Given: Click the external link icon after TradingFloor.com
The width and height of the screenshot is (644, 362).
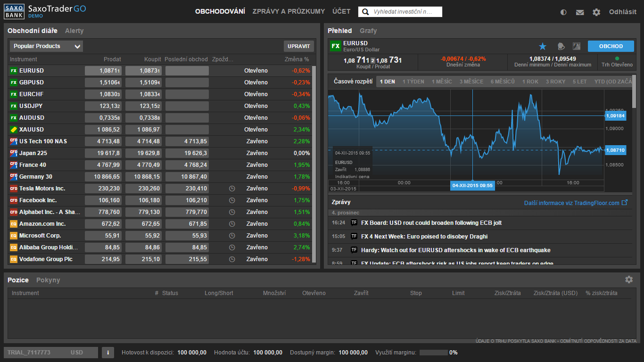Looking at the screenshot, I should [625, 203].
